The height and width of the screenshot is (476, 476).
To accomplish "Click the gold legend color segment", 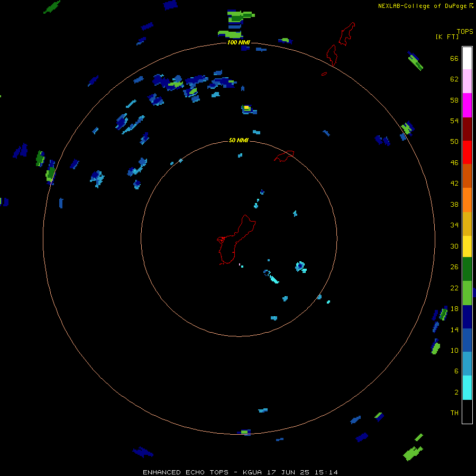I will (x=467, y=224).
